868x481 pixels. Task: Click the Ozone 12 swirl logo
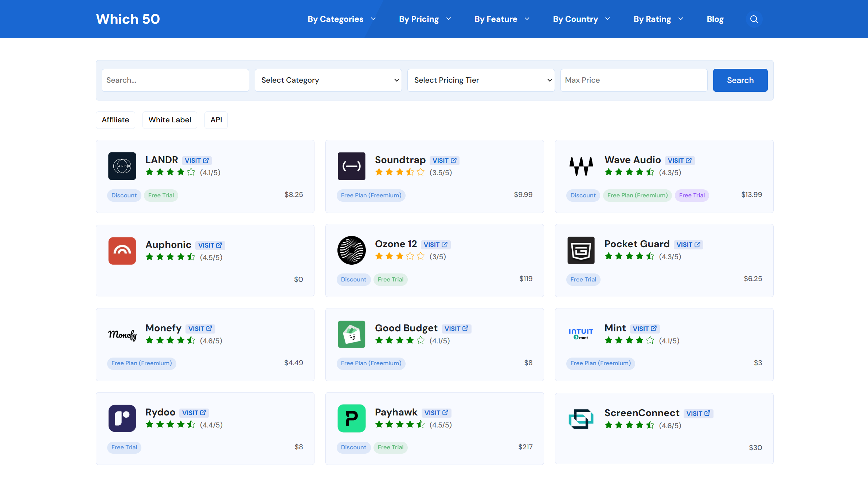(352, 250)
